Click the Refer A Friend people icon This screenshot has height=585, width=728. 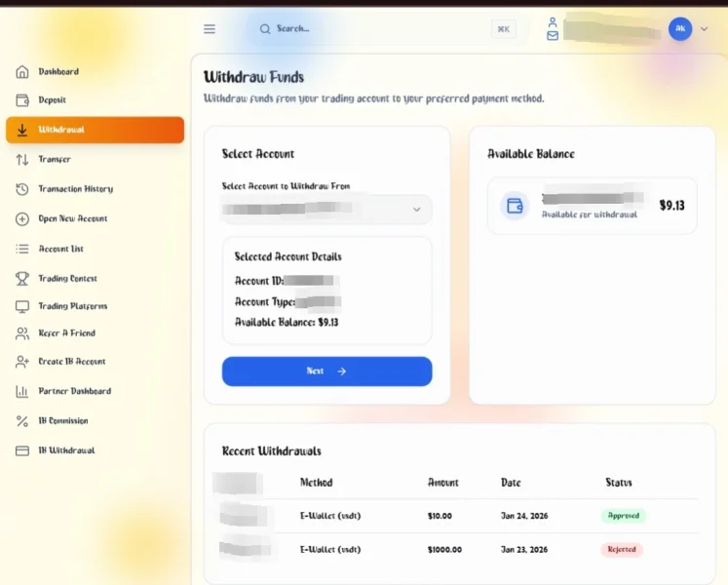pyautogui.click(x=21, y=333)
